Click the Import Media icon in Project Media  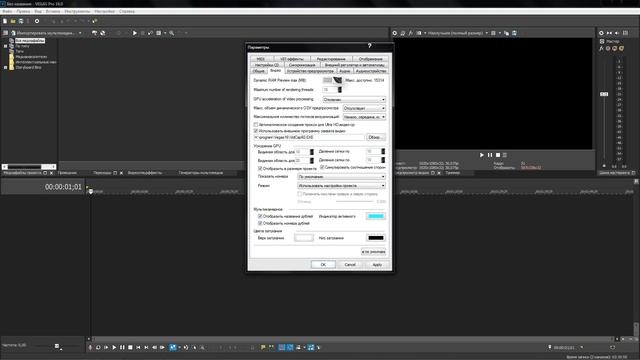[x=13, y=33]
